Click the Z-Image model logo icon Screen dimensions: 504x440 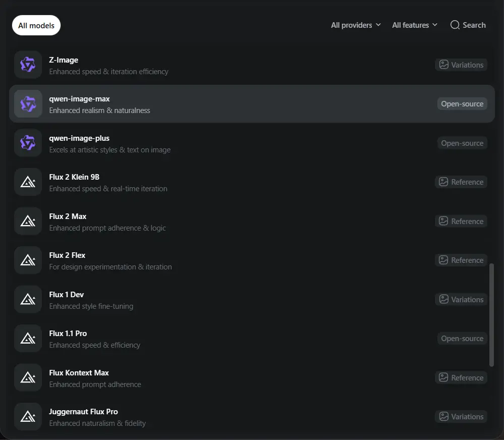click(x=28, y=65)
